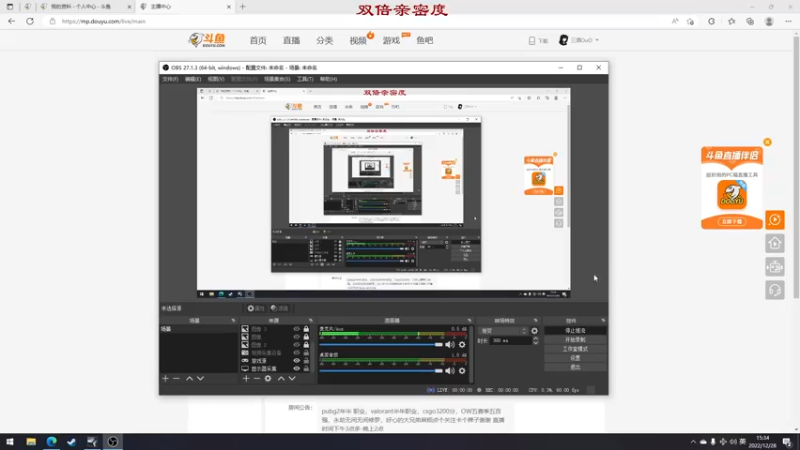
Task: Mute the 麦克风/Aux speaker icon
Action: (449, 345)
